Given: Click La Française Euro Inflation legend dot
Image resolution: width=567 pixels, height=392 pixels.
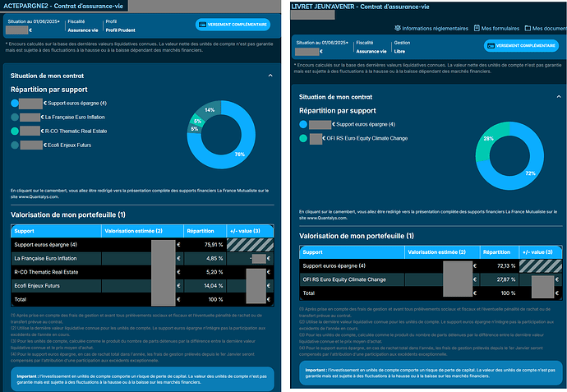Looking at the screenshot, I should [15, 117].
